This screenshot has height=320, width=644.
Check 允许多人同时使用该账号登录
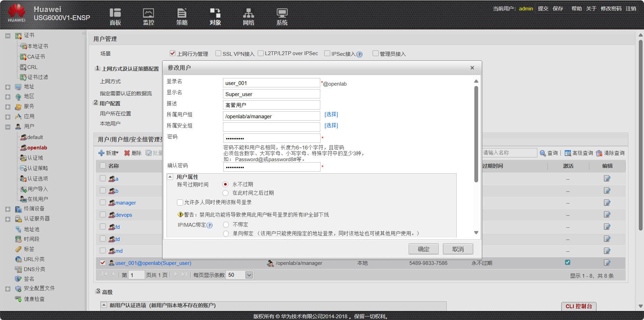(x=180, y=202)
